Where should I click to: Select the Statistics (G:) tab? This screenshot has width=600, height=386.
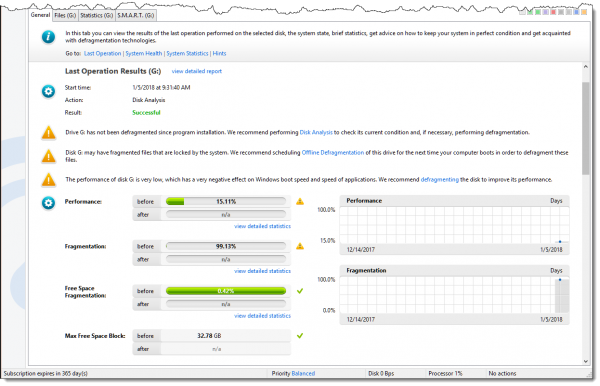(x=96, y=15)
